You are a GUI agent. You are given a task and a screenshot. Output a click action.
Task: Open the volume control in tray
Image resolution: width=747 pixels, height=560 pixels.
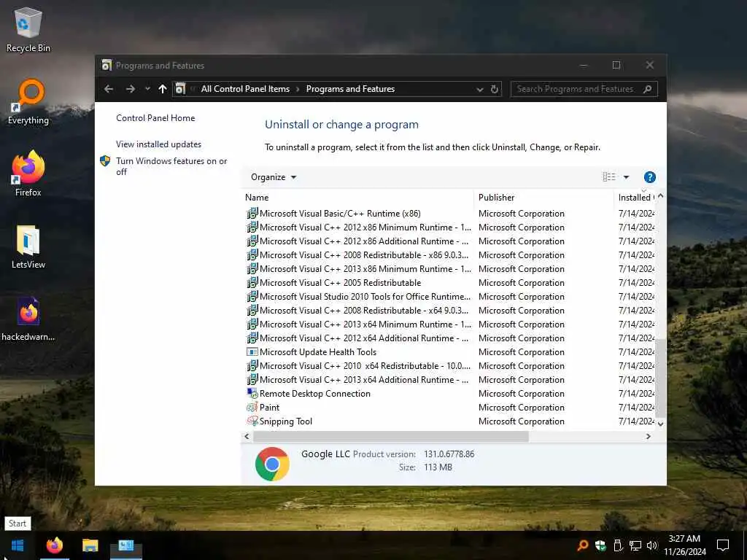click(651, 545)
